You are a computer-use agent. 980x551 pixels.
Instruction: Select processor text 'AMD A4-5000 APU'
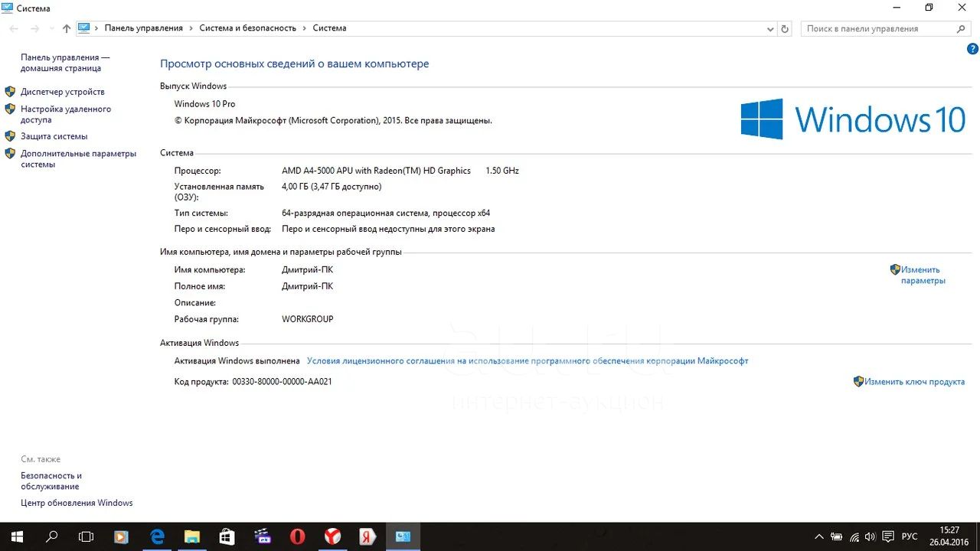(x=317, y=171)
